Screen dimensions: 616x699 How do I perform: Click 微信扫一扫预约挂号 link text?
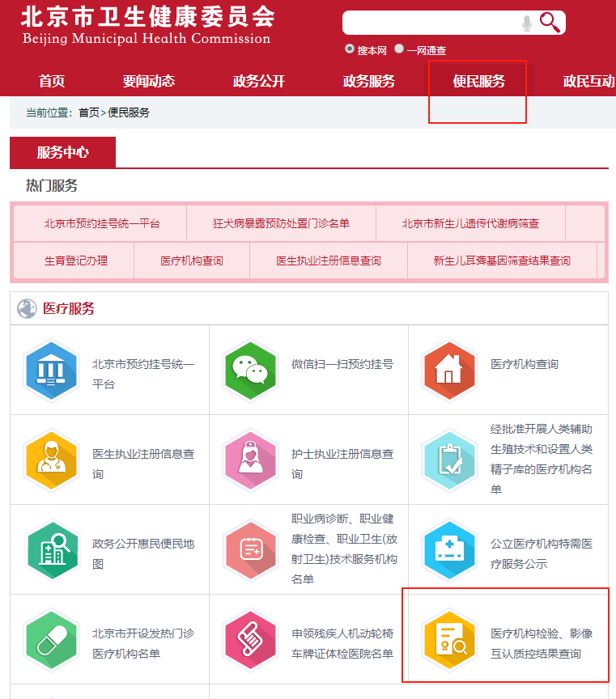(342, 364)
